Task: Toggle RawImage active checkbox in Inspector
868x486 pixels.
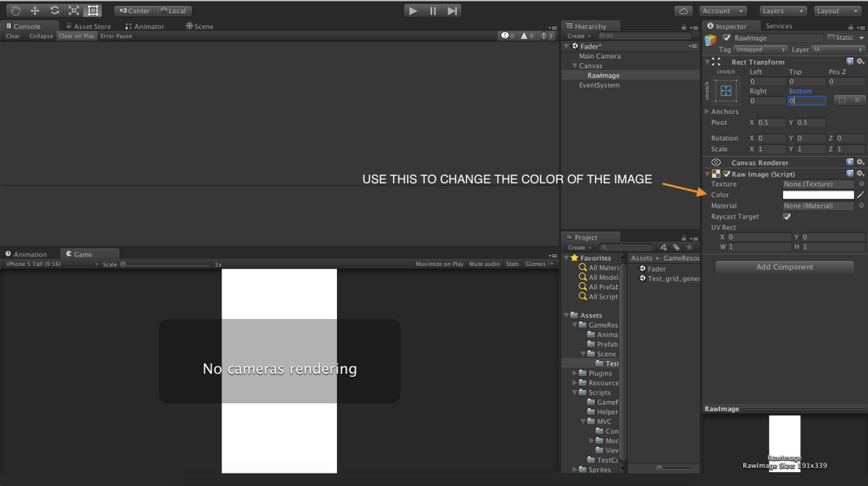Action: click(x=726, y=38)
